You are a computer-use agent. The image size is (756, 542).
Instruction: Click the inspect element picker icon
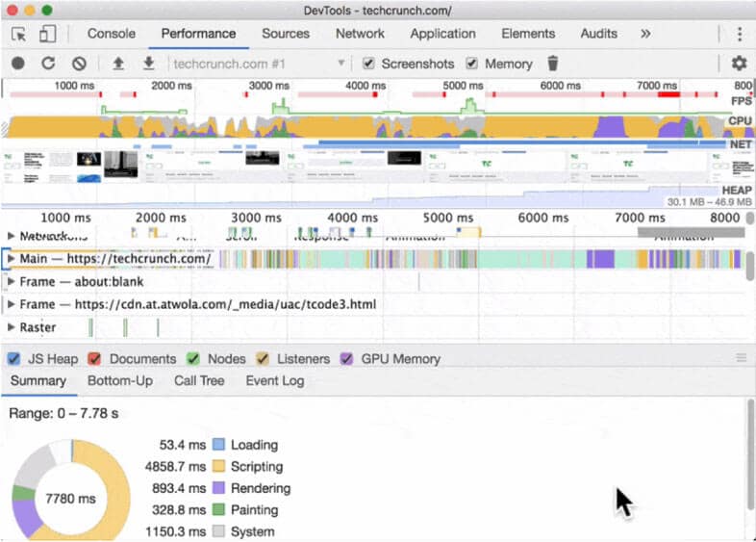[x=19, y=34]
